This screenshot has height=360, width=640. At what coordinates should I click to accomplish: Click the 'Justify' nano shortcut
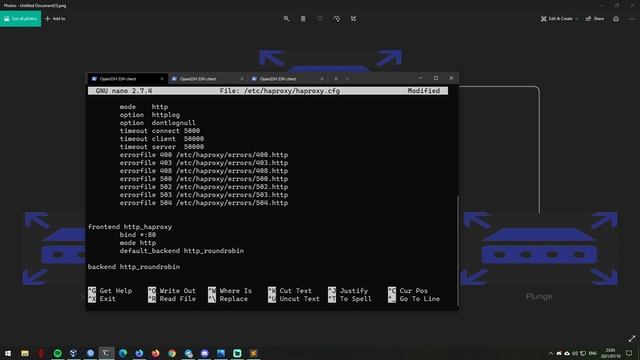point(348,291)
